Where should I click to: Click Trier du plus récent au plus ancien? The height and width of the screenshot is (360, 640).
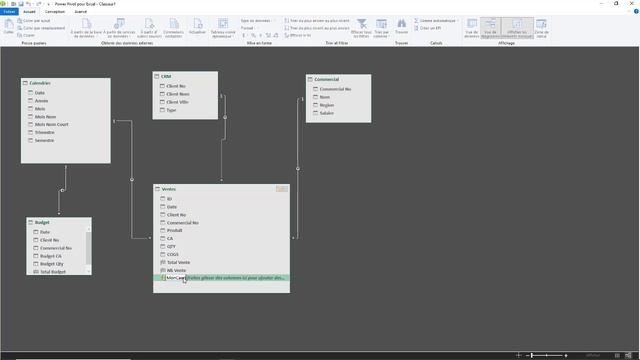[x=317, y=28]
